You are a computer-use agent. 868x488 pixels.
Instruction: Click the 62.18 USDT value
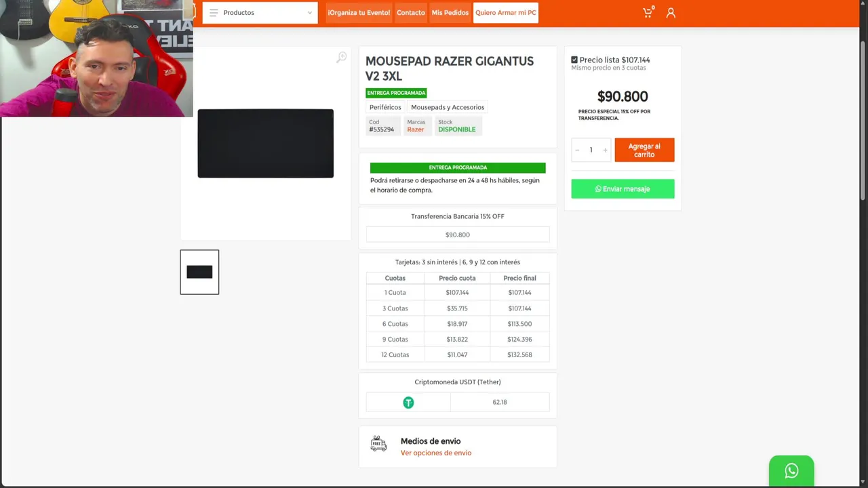(500, 403)
